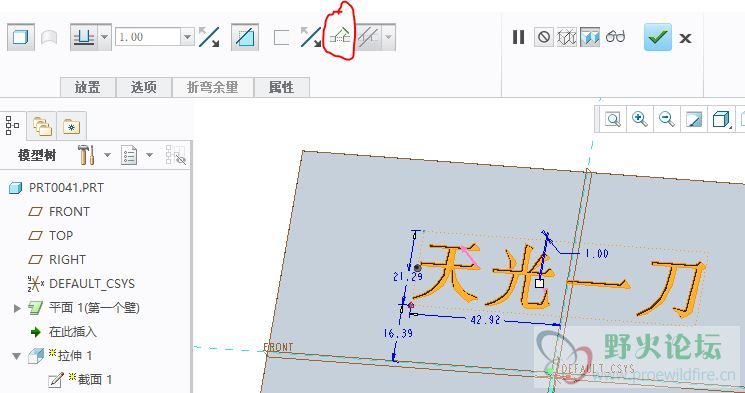Viewport: 745px width, 393px height.
Task: Click the 16.39 dimension value
Action: (x=398, y=334)
